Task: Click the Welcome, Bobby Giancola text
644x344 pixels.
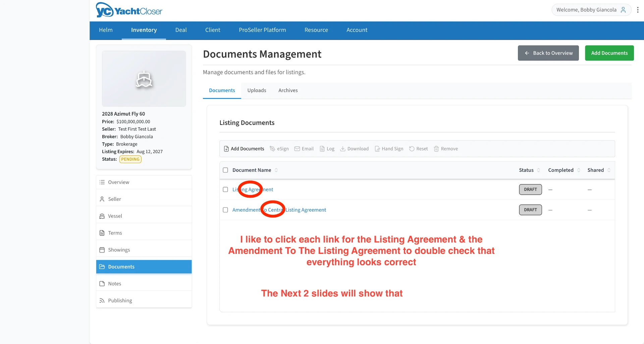Action: click(x=586, y=10)
